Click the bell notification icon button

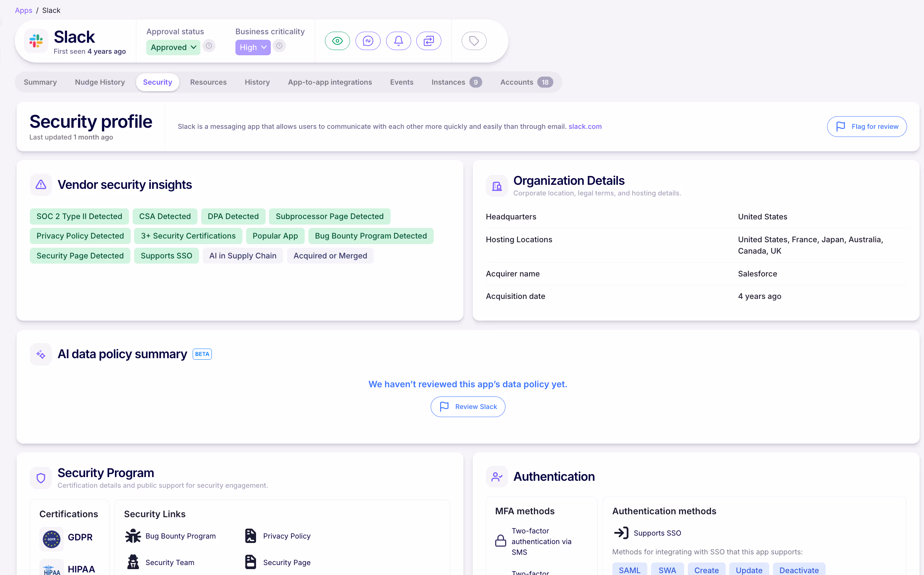[398, 41]
